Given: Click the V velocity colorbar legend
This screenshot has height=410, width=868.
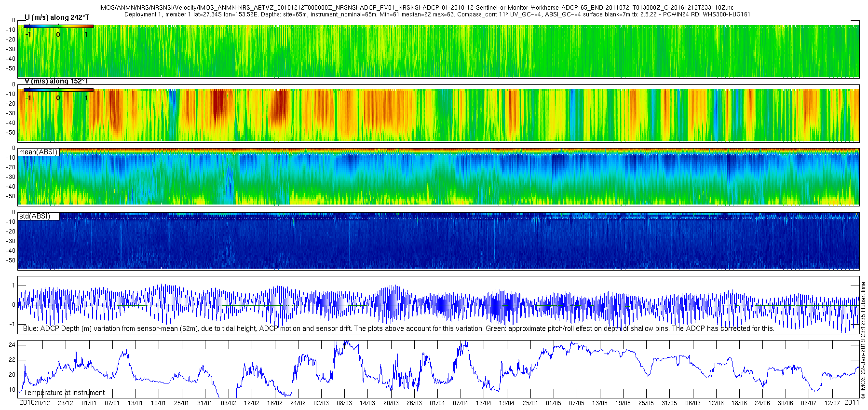Looking at the screenshot, I should tap(58, 95).
